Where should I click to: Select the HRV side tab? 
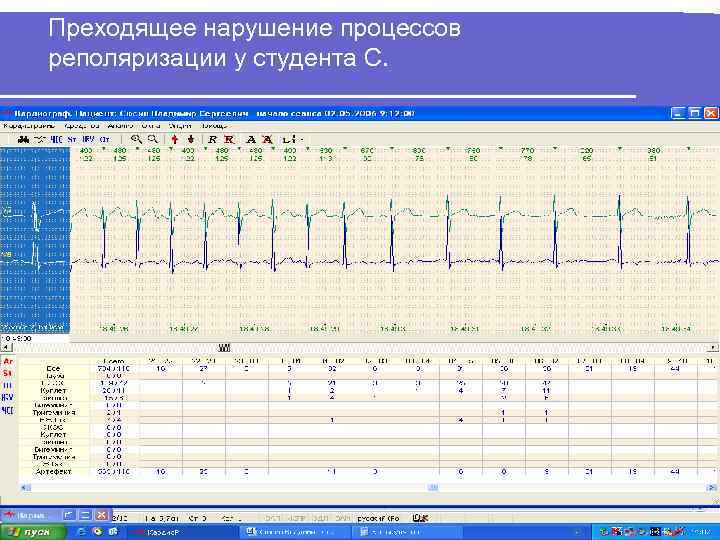pyautogui.click(x=8, y=398)
